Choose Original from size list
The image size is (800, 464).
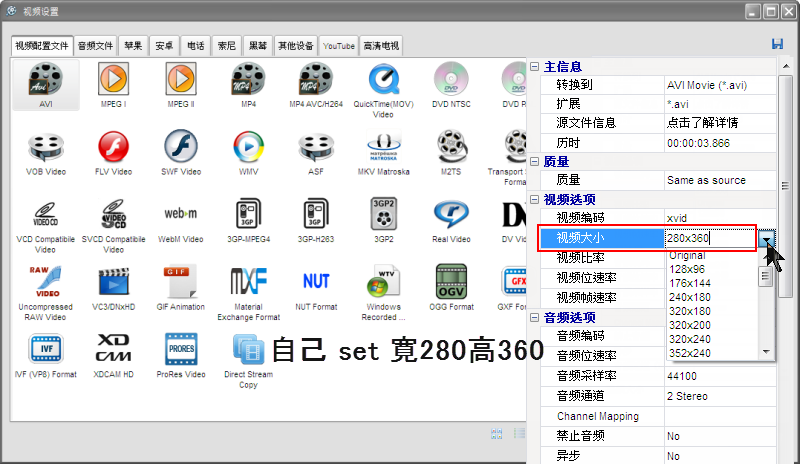pyautogui.click(x=687, y=256)
